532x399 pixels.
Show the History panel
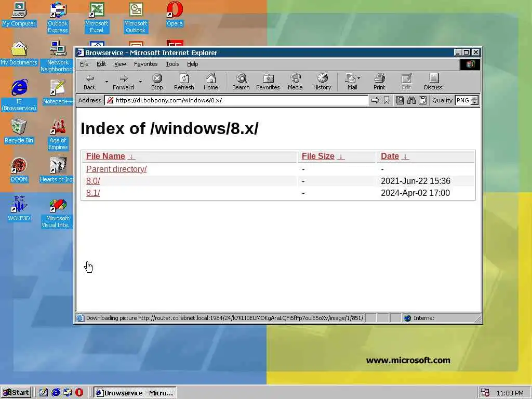322,82
